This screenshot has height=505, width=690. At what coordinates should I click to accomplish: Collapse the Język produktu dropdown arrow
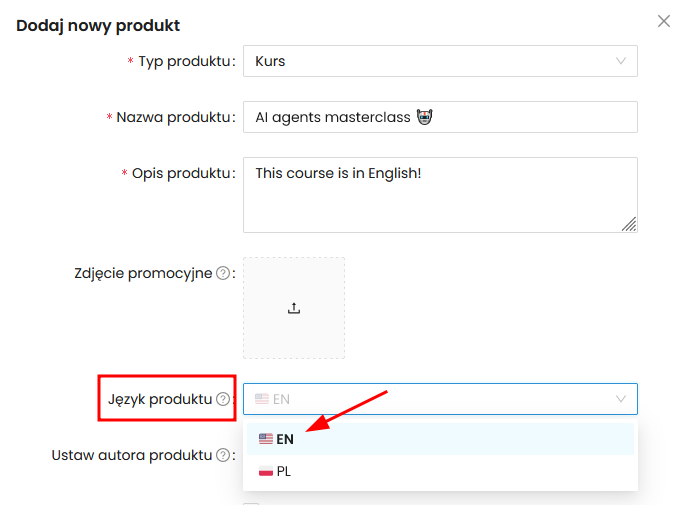coord(621,399)
